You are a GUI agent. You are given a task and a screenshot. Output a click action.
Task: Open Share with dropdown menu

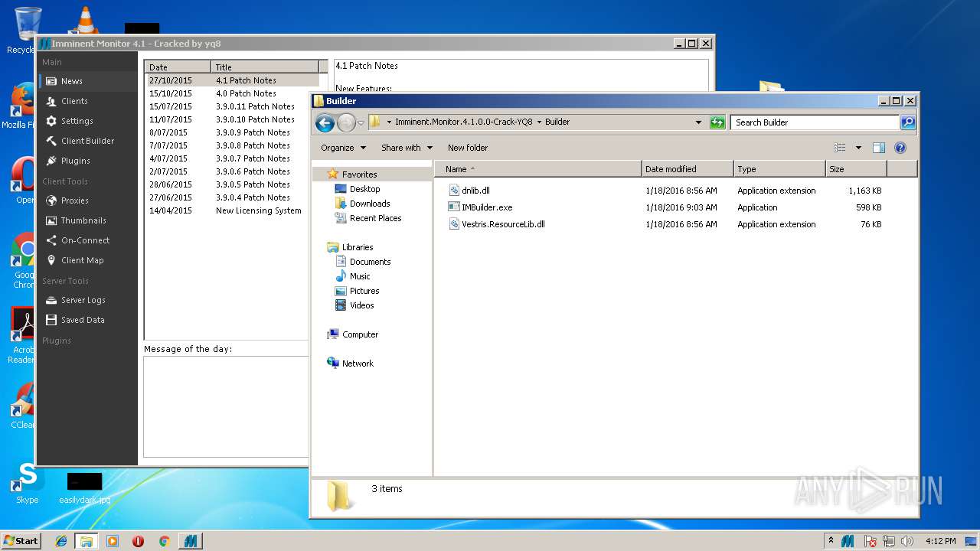(x=407, y=148)
